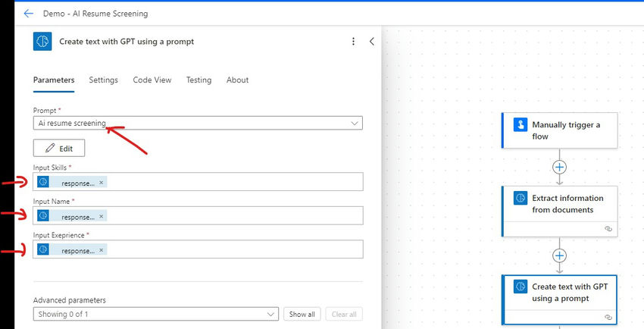
Task: Click the Advanced parameters label
Action: click(x=70, y=300)
